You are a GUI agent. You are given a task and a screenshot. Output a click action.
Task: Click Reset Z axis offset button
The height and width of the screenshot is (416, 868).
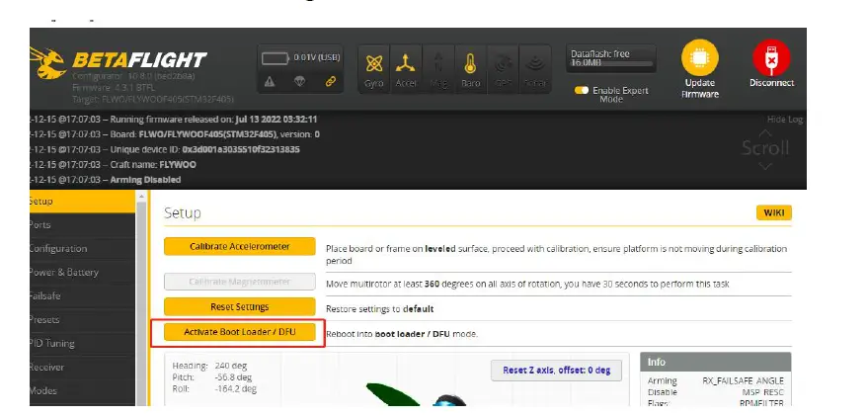(556, 371)
